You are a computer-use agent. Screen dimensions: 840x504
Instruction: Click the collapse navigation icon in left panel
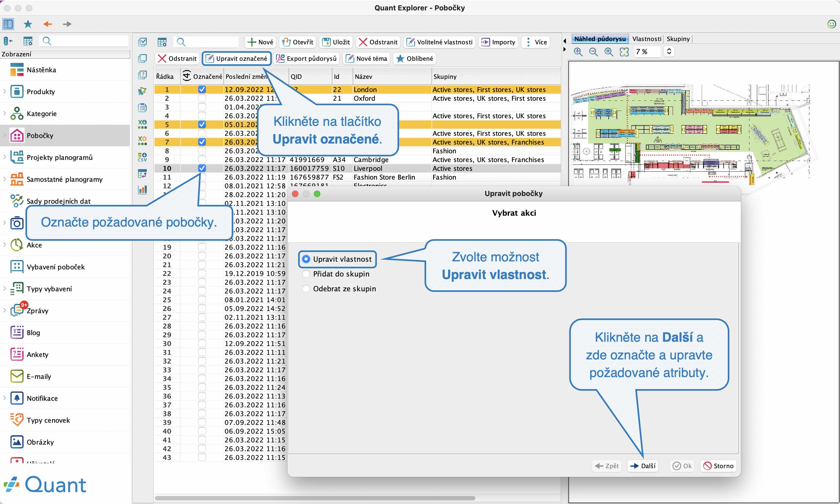[8, 41]
